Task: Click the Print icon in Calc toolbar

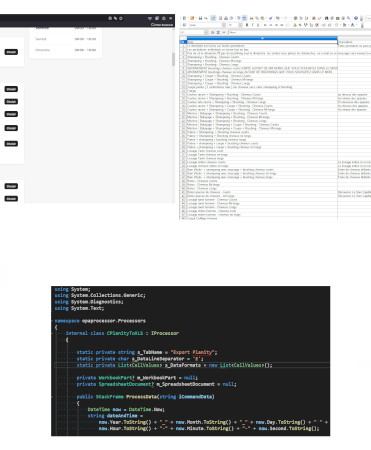Action: coord(226,18)
